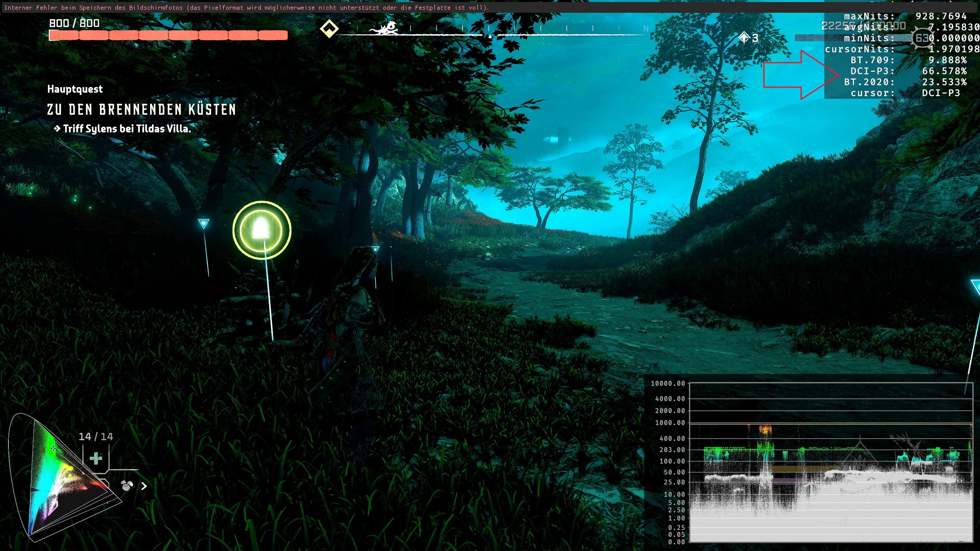Image resolution: width=980 pixels, height=551 pixels.
Task: Click the blue triangle marker left of the waypoint
Action: click(x=203, y=224)
